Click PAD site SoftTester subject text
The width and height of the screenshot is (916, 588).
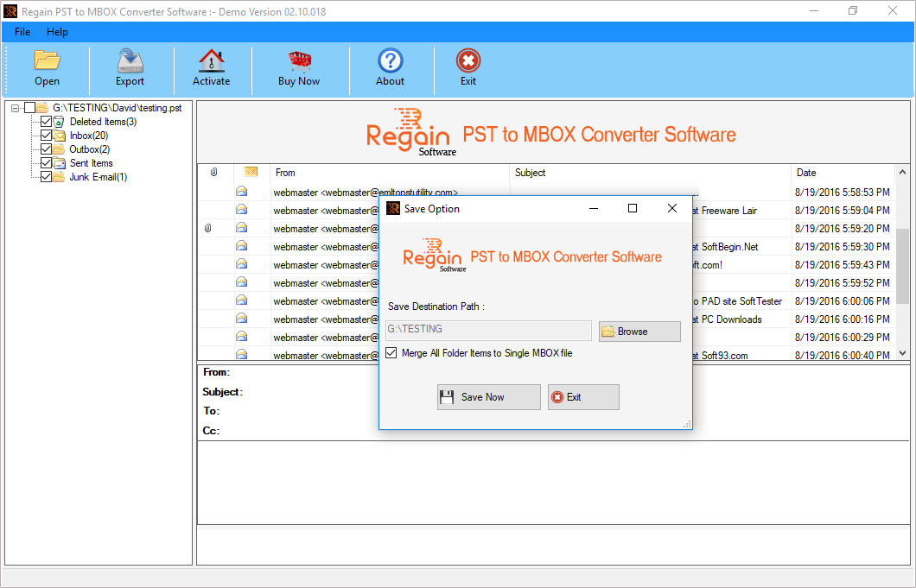click(x=741, y=300)
